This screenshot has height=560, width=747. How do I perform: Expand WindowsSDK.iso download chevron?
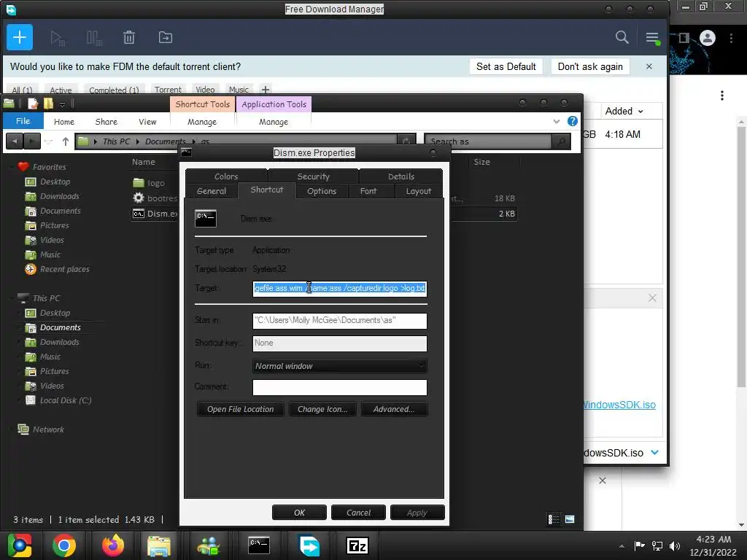pos(654,452)
